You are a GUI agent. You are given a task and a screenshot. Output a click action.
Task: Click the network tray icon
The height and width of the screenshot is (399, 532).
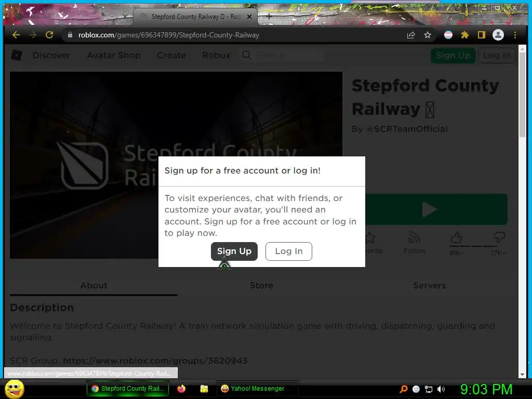pos(429,389)
